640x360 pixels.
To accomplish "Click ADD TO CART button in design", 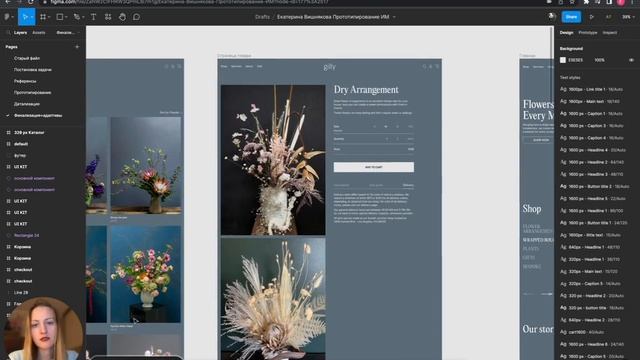I will (373, 167).
